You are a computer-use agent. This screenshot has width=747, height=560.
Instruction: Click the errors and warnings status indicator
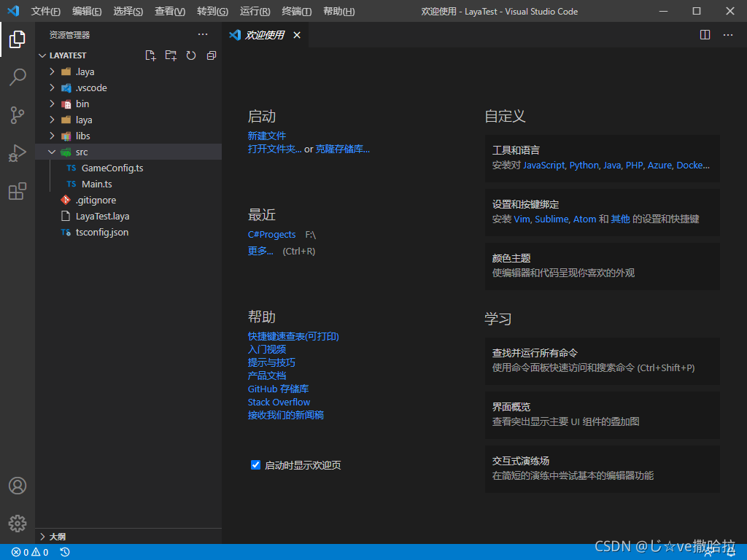click(x=30, y=552)
